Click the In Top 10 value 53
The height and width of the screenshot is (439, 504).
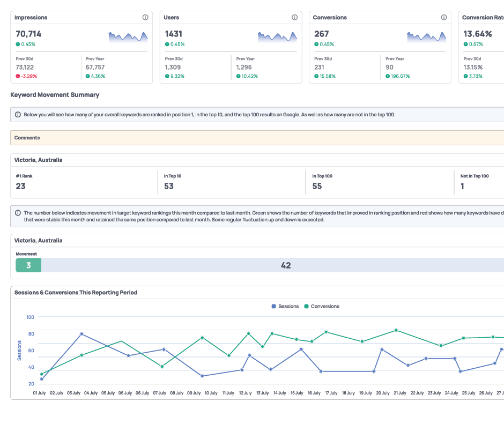(x=169, y=187)
